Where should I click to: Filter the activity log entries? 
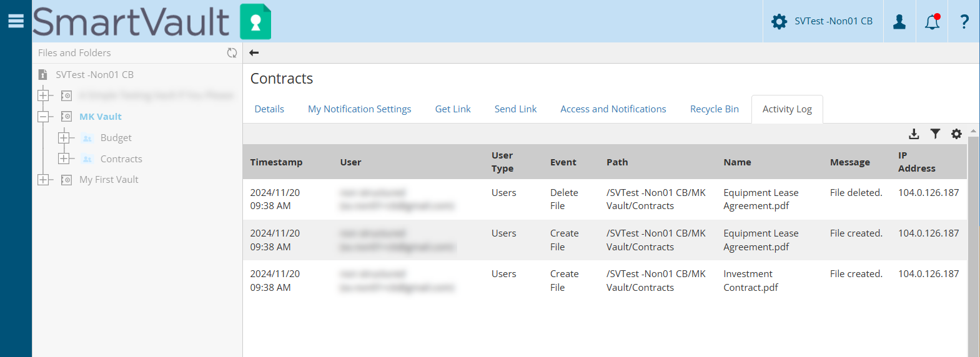coord(935,134)
